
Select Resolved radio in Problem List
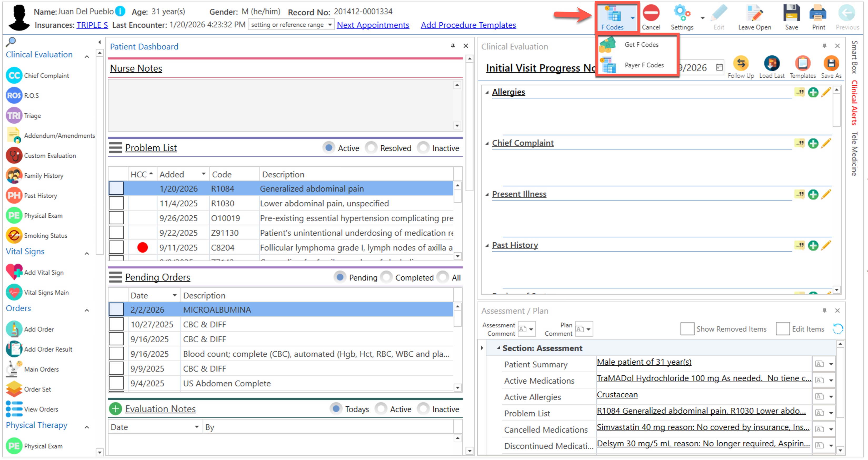click(371, 148)
